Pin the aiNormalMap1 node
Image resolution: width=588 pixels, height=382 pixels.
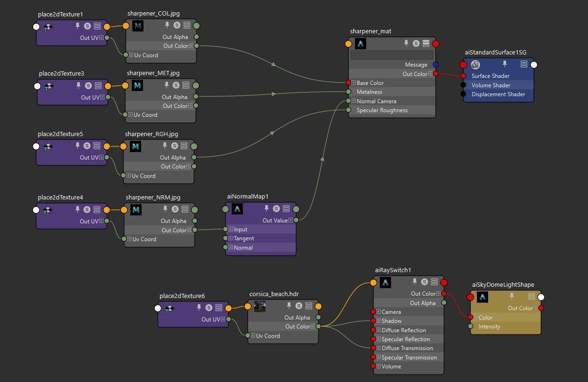point(266,208)
